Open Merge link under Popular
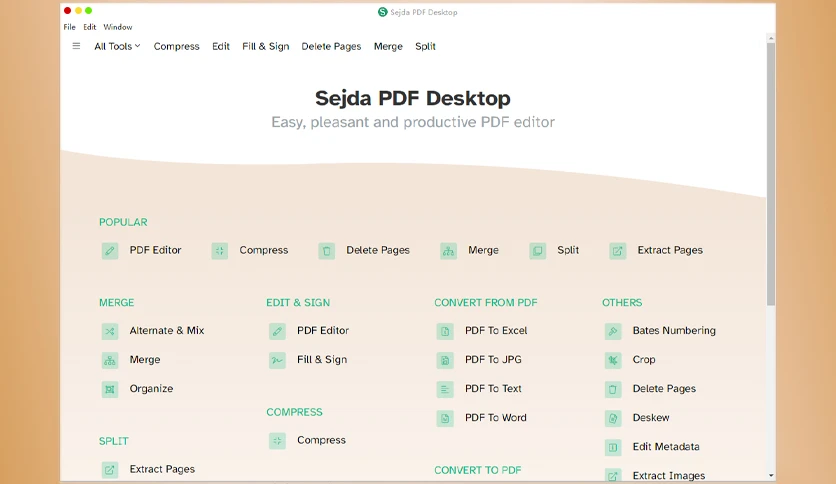Screen dimensions: 836x484 483,250
